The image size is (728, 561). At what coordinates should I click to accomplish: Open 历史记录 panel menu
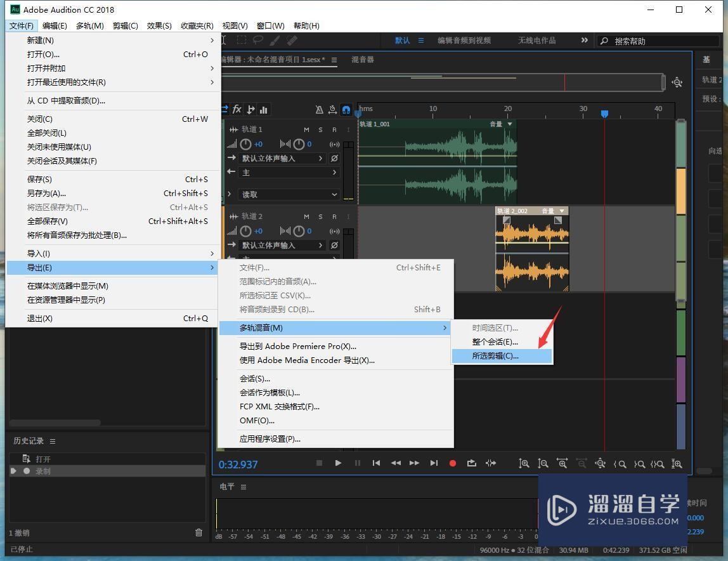coord(53,441)
